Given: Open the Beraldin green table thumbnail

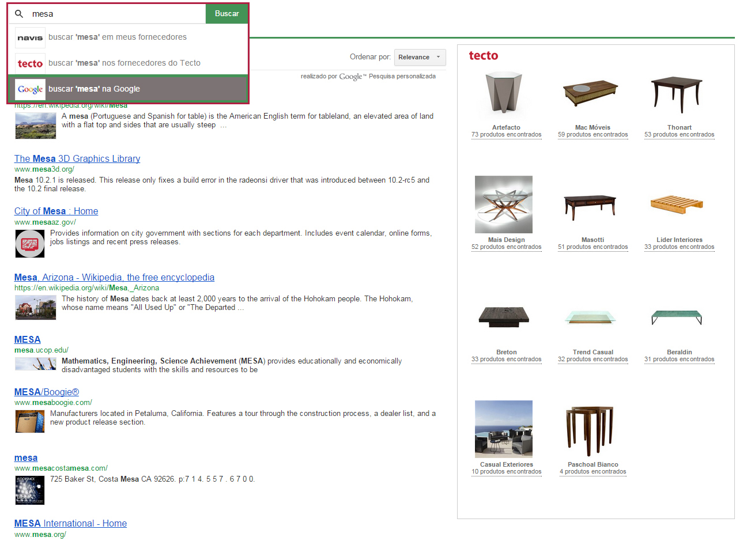Looking at the screenshot, I should tap(677, 317).
